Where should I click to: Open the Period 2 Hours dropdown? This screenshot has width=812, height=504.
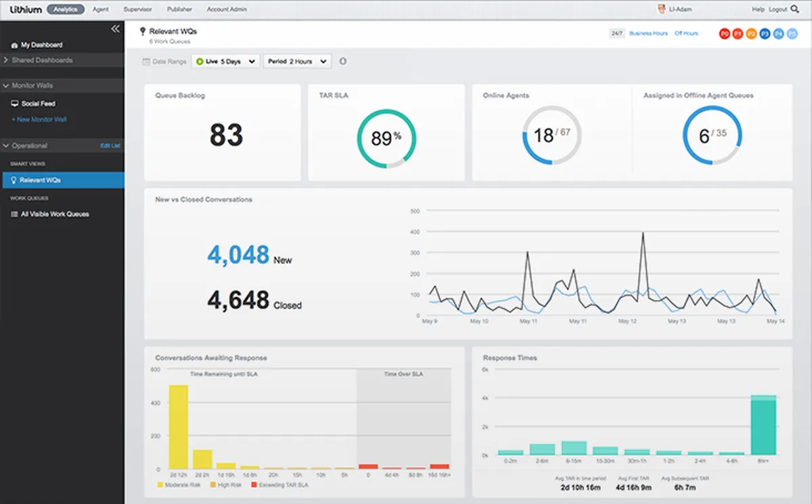(x=297, y=62)
